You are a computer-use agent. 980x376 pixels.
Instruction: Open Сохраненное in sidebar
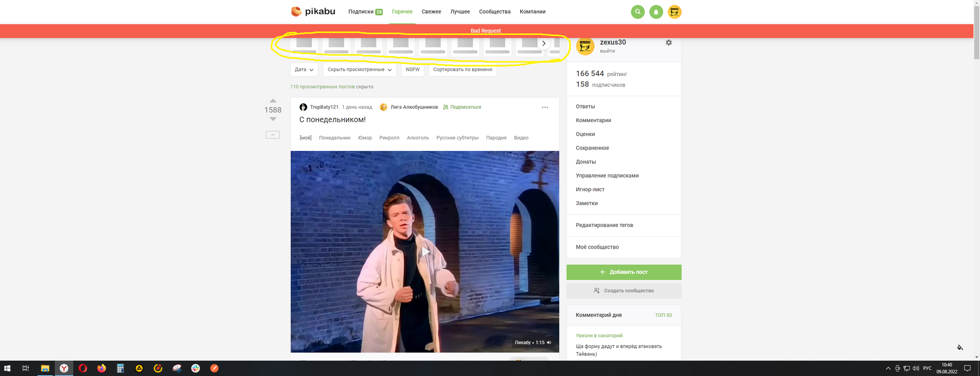[x=592, y=148]
